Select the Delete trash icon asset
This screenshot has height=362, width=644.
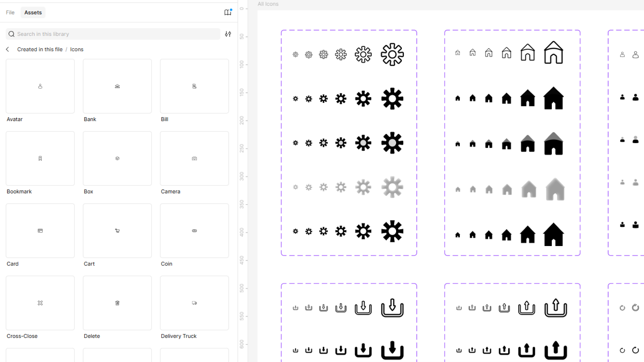117,303
